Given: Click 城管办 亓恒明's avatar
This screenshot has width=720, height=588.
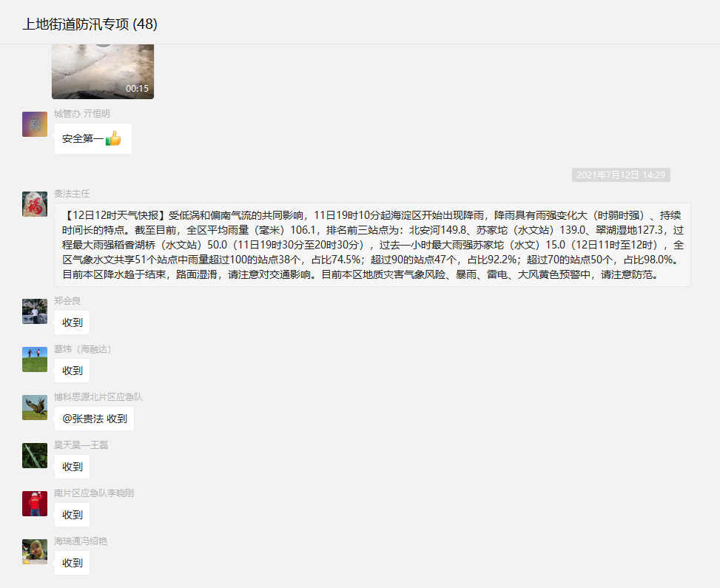Looking at the screenshot, I should pyautogui.click(x=35, y=124).
